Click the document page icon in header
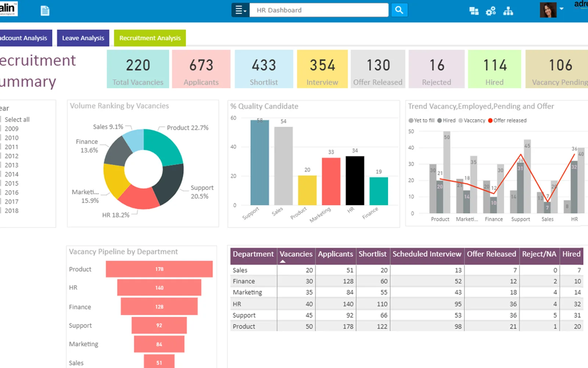Viewport: 588px width, 368px height. click(45, 11)
